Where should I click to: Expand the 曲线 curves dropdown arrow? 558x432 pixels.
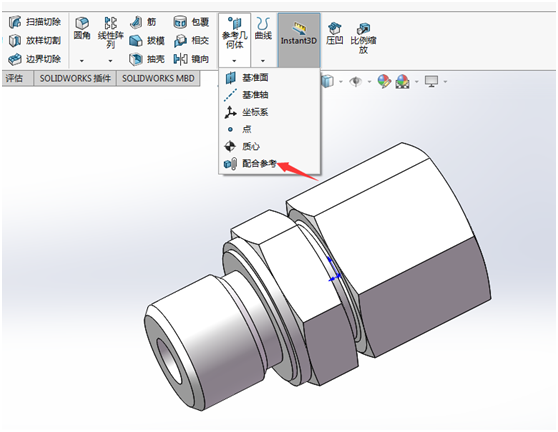263,61
